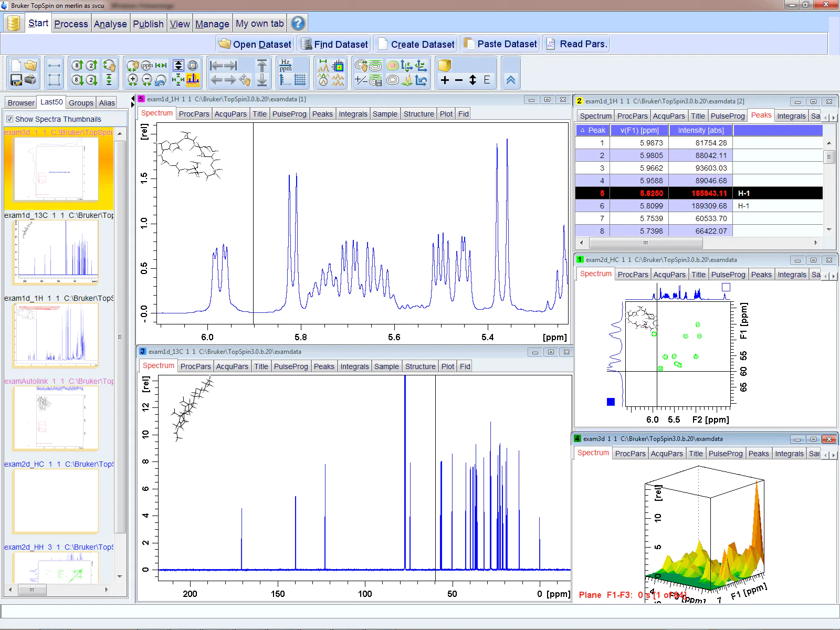Click the peak width measurement icon
Screen dimensions: 840x630
(x=323, y=66)
